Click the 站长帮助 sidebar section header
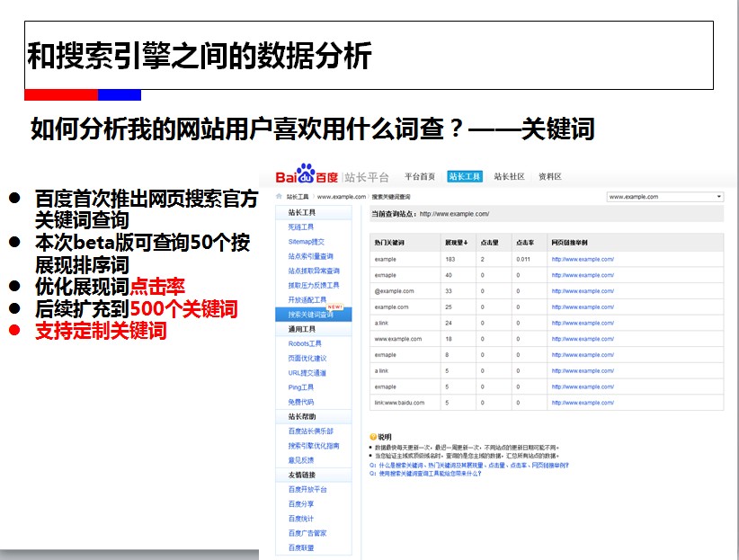The width and height of the screenshot is (739, 560). pos(314,416)
